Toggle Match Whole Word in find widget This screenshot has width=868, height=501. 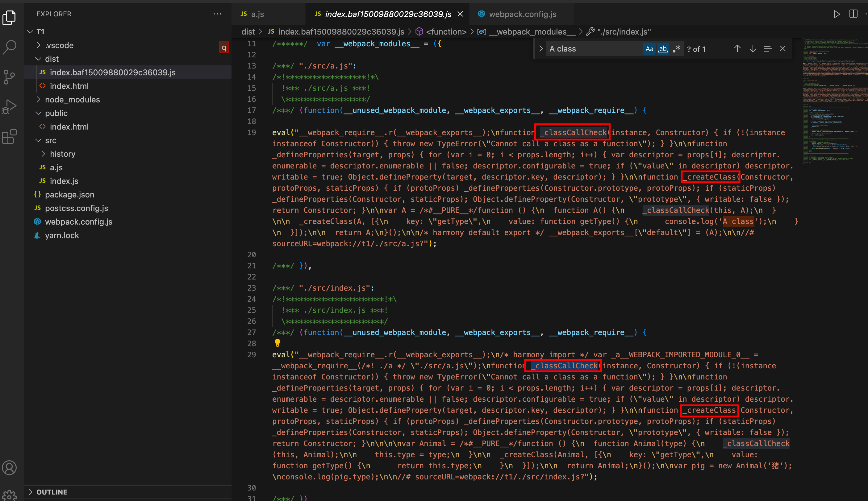[663, 48]
